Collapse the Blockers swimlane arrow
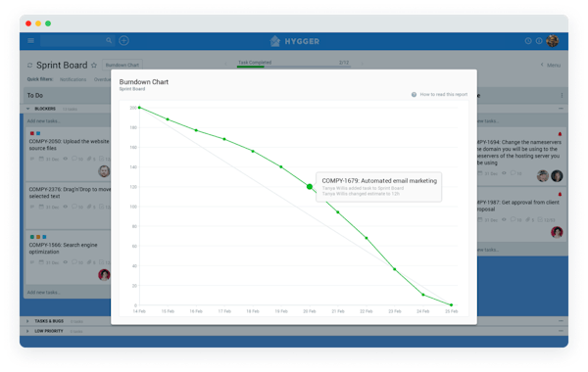 click(28, 109)
